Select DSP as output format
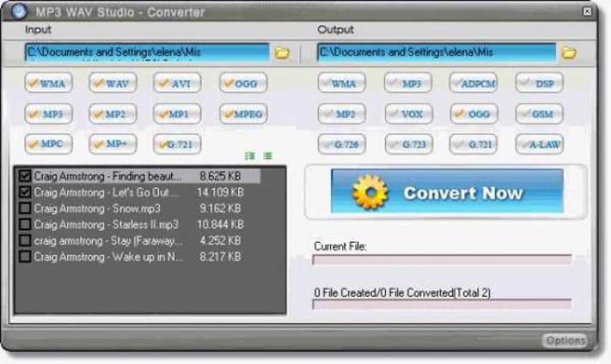The width and height of the screenshot is (611, 364). pyautogui.click(x=539, y=83)
